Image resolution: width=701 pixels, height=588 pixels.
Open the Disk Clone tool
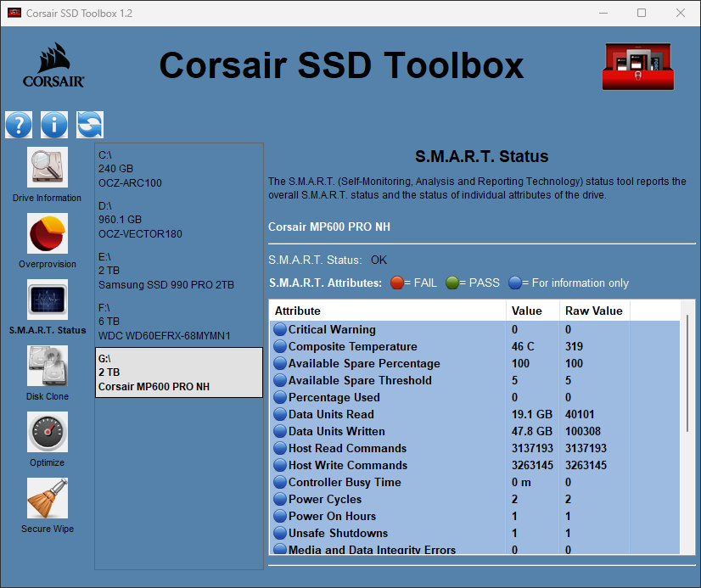pyautogui.click(x=48, y=366)
